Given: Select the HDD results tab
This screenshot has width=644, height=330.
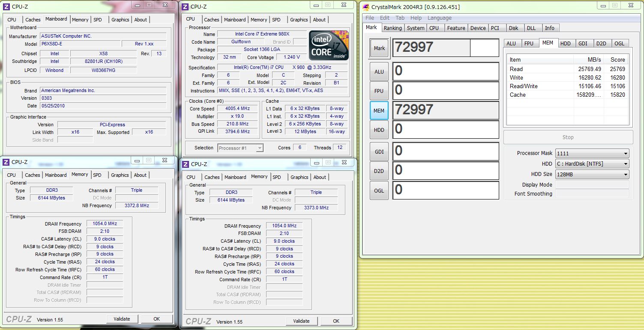Looking at the screenshot, I should [x=565, y=44].
